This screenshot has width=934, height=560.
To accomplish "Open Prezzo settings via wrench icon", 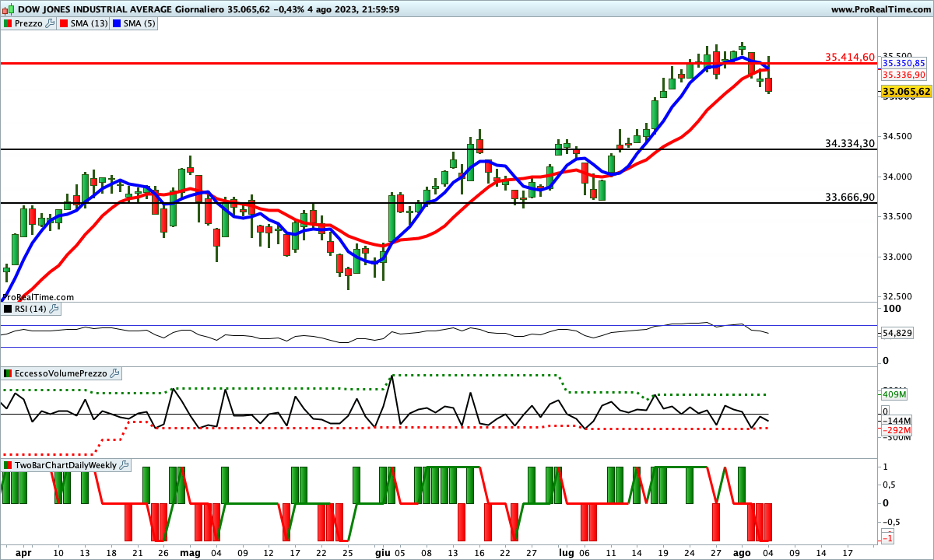I will pyautogui.click(x=50, y=23).
